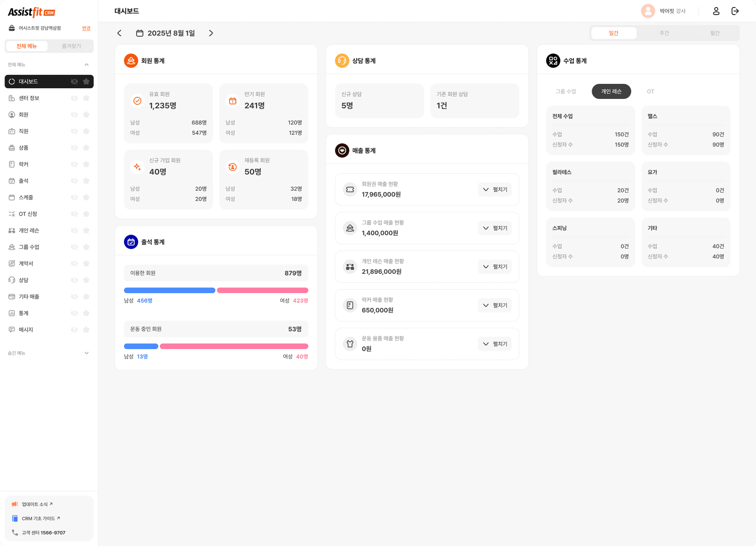Hide the 통계 menu using its eye toggle
Image resolution: width=756 pixels, height=546 pixels.
pos(74,313)
